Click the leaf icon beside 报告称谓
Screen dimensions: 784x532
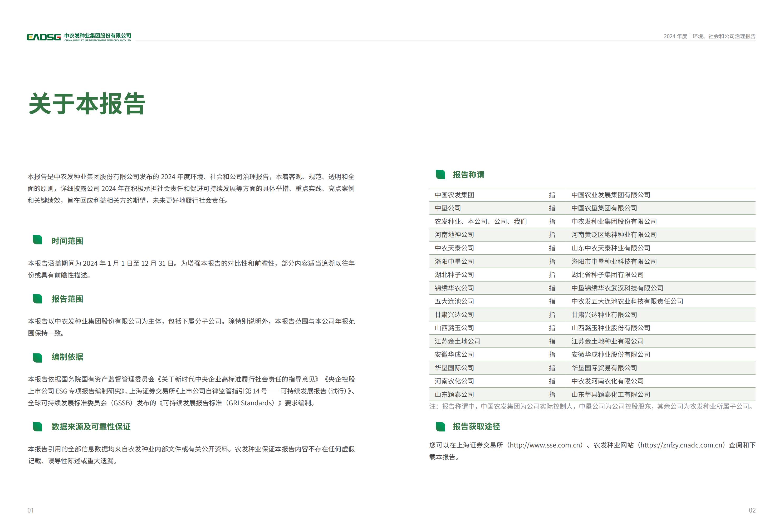(x=440, y=174)
